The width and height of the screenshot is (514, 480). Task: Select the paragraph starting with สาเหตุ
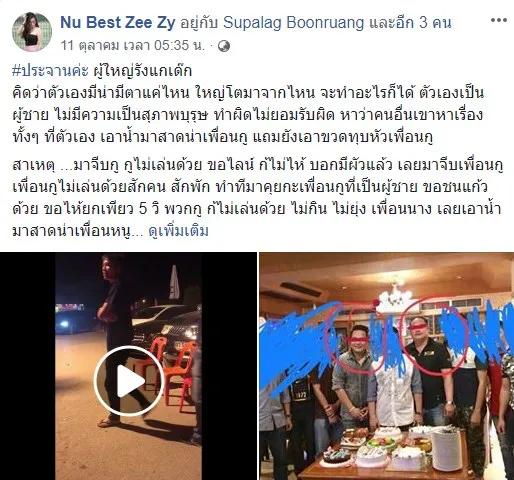pos(257,198)
